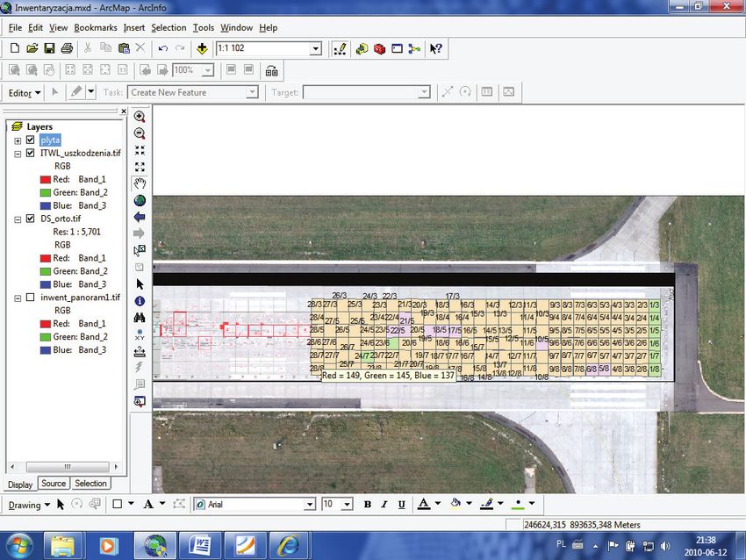Viewport: 746px width, 560px height.
Task: Select the Measure tool
Action: pos(140,351)
